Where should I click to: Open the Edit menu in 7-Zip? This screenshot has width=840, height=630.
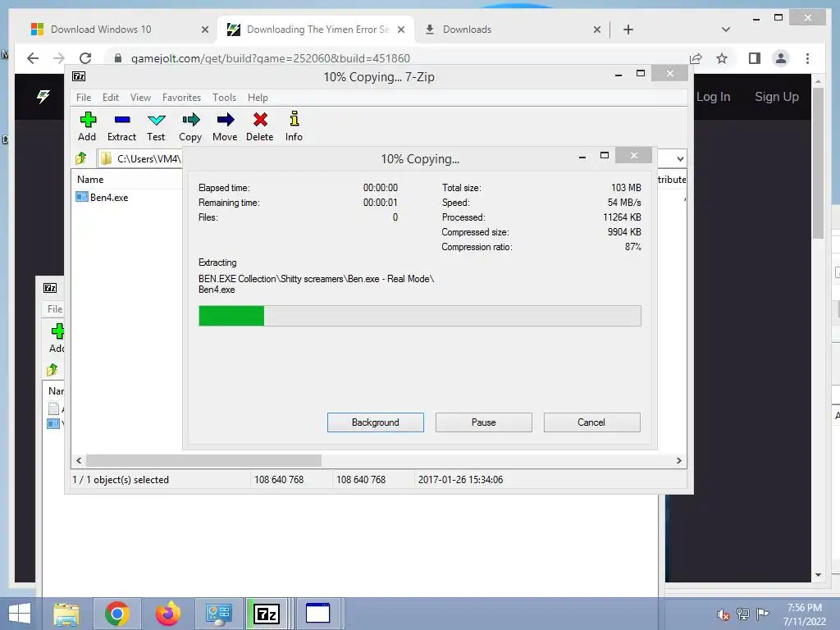click(111, 98)
